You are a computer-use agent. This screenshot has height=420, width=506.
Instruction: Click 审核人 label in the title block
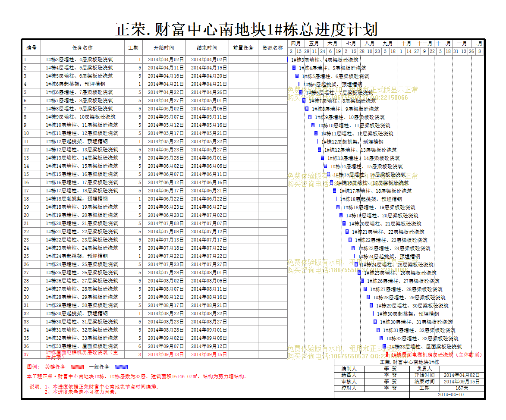[349, 381]
